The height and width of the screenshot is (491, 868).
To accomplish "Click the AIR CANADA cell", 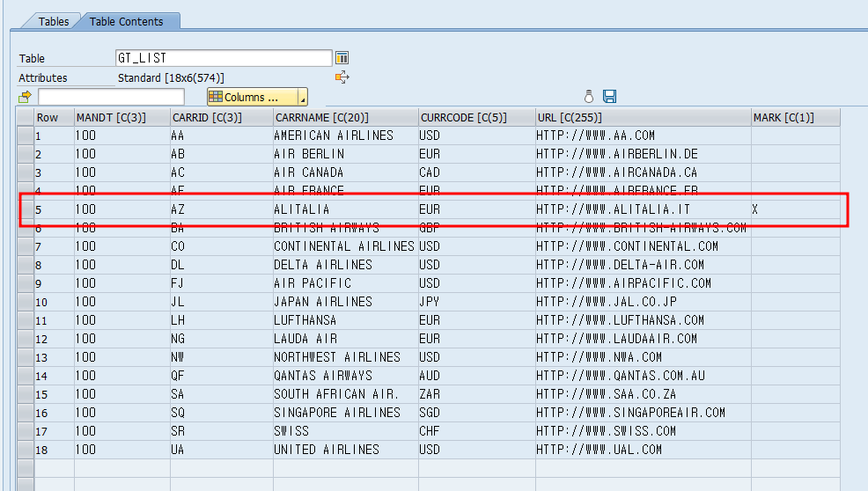I will tap(346, 172).
